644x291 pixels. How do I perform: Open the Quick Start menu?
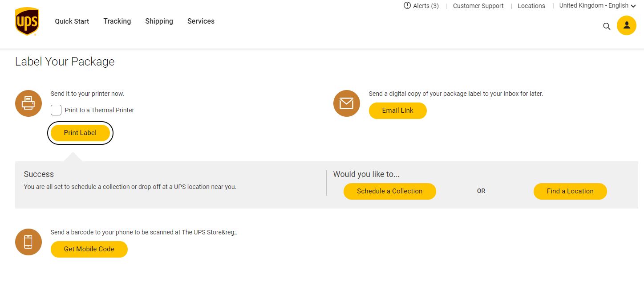[72, 21]
